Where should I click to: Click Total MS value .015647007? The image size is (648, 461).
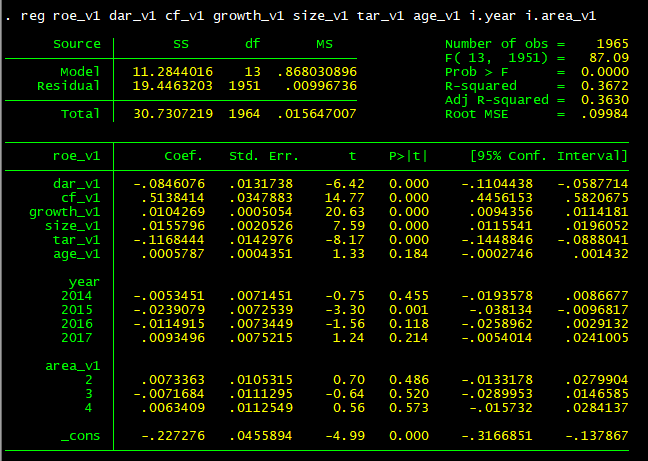(317, 114)
